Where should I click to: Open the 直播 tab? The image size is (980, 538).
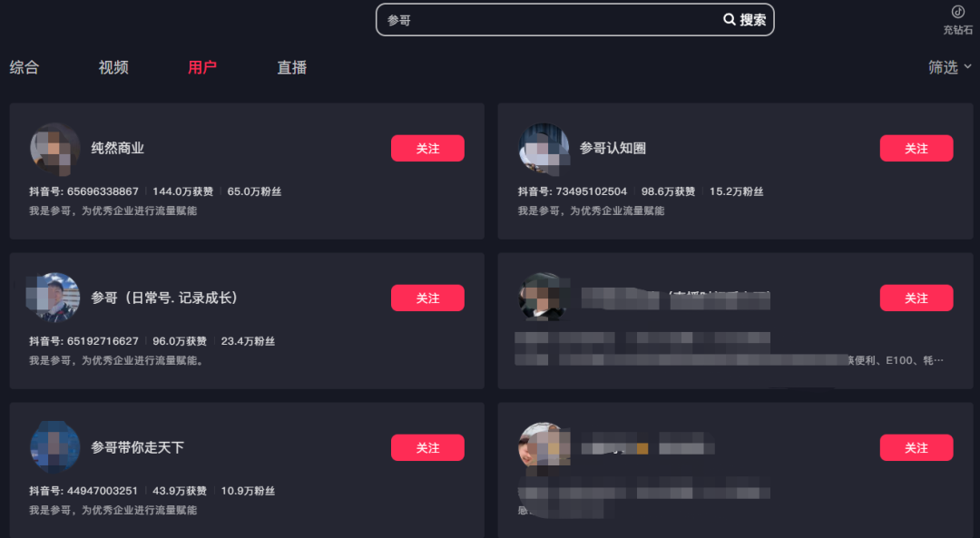click(292, 67)
